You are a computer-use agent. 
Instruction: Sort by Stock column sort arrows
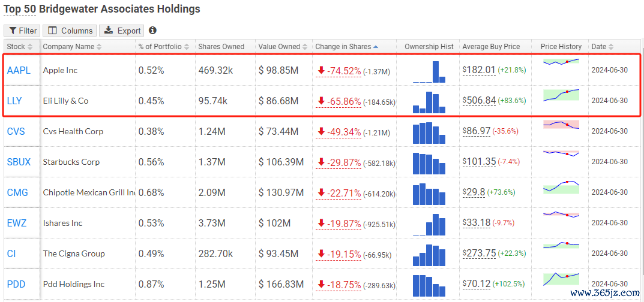(x=31, y=47)
